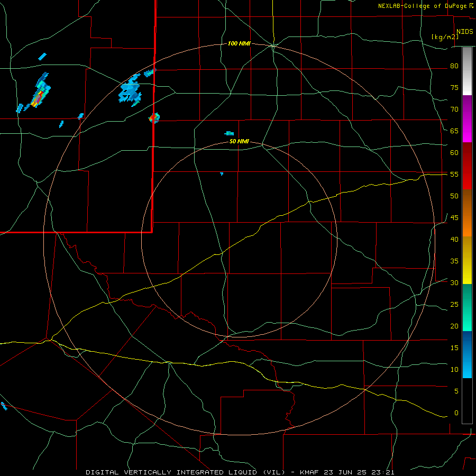Click the scale value 10
Viewport: 476px width, 476px height.
[454, 370]
